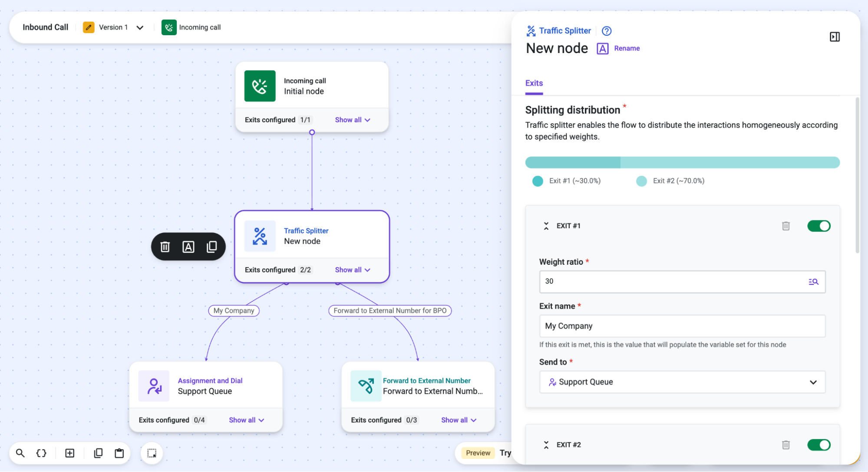Click Assignment and Dial node icon

point(154,386)
